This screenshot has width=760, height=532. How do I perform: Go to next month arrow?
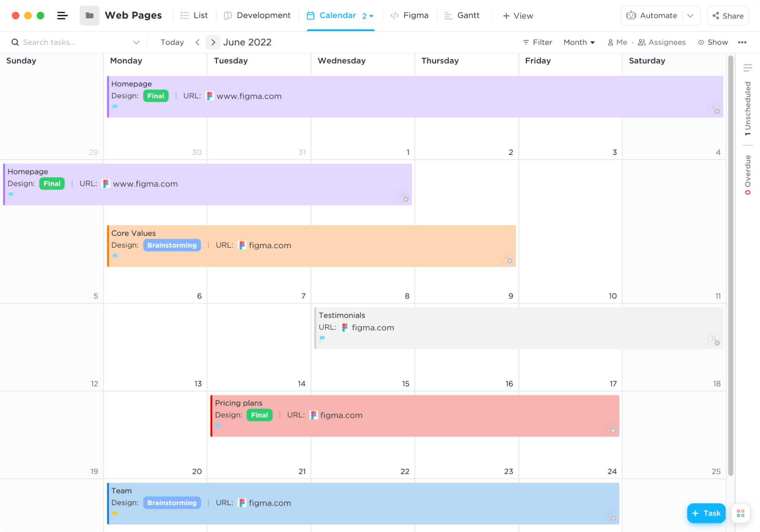click(x=213, y=42)
